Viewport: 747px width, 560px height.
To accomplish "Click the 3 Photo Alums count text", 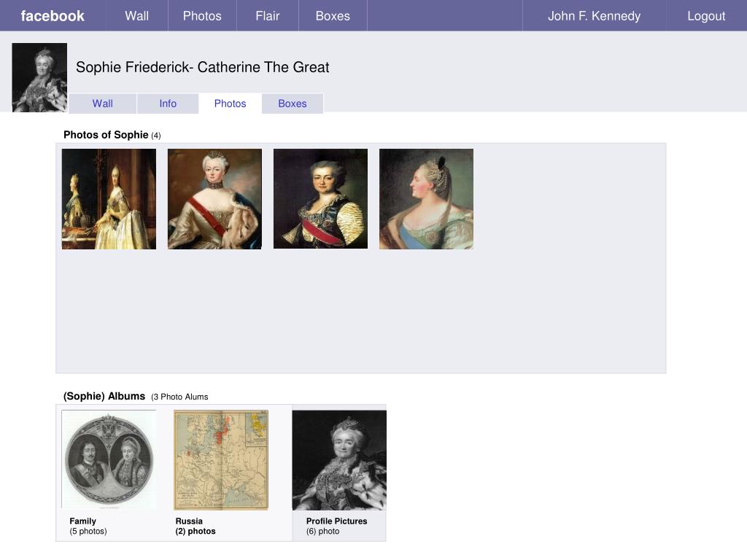I will click(x=179, y=397).
